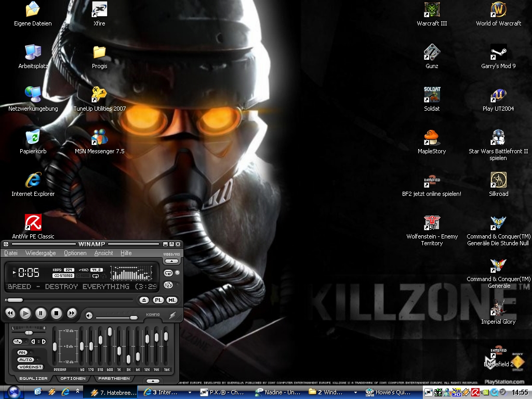Select the Silkroad desktop icon

(x=498, y=184)
